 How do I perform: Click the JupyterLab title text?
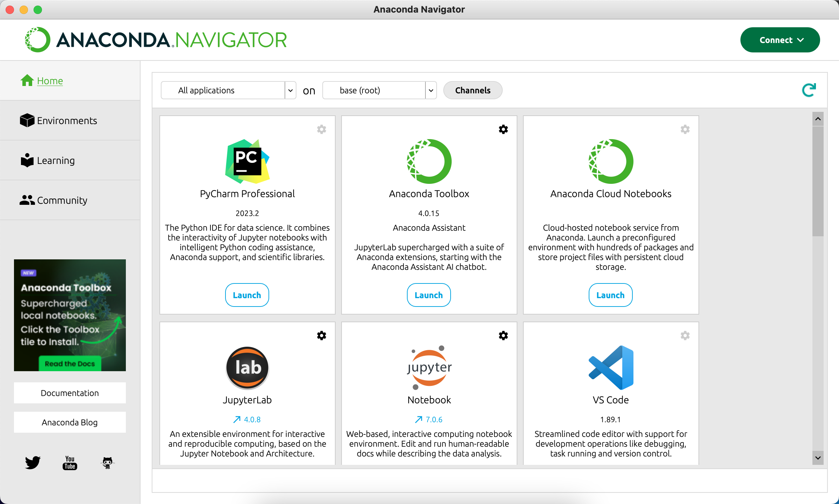pyautogui.click(x=247, y=400)
